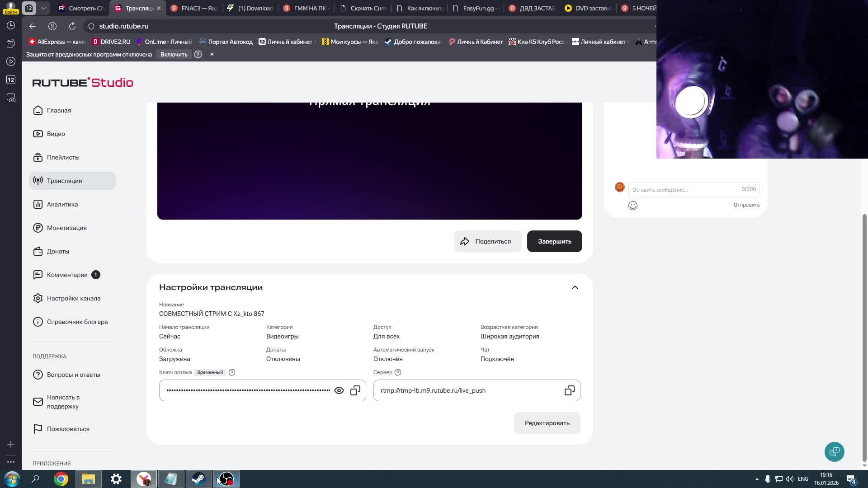Open the emoji picker in chat
The image size is (868, 488).
tap(632, 205)
